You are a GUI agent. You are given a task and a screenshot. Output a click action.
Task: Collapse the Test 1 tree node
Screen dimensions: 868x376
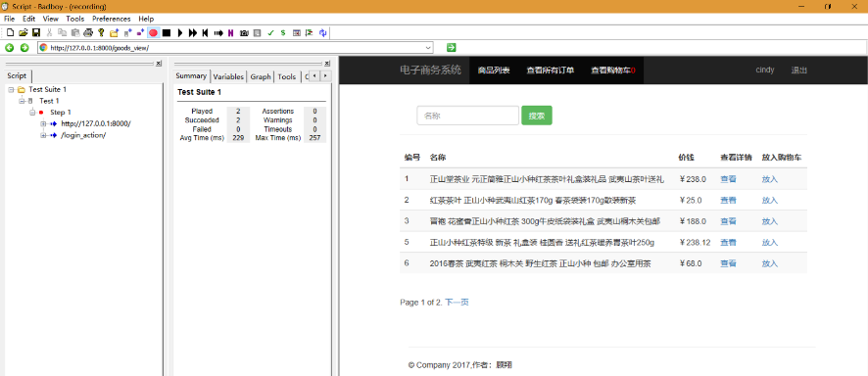(22, 101)
